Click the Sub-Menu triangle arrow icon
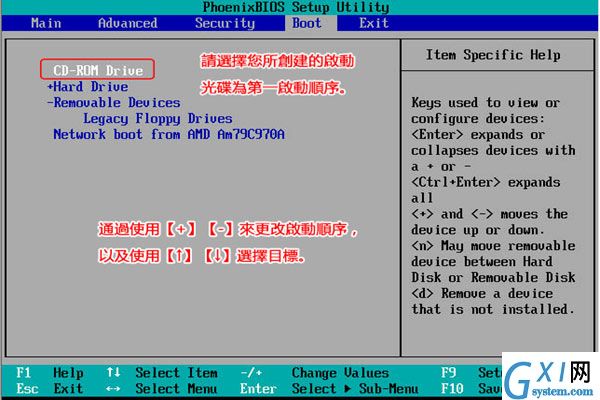 click(x=347, y=389)
